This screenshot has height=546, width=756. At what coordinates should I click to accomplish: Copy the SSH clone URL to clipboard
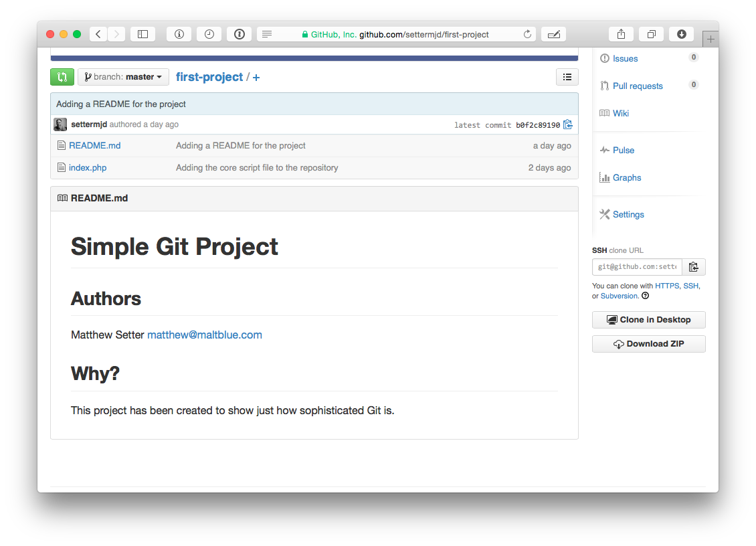pos(694,266)
